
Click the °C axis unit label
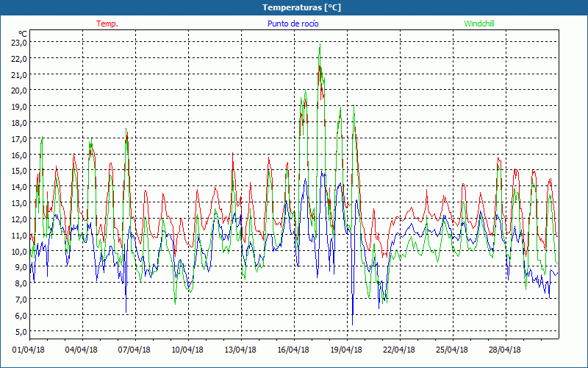tap(23, 34)
